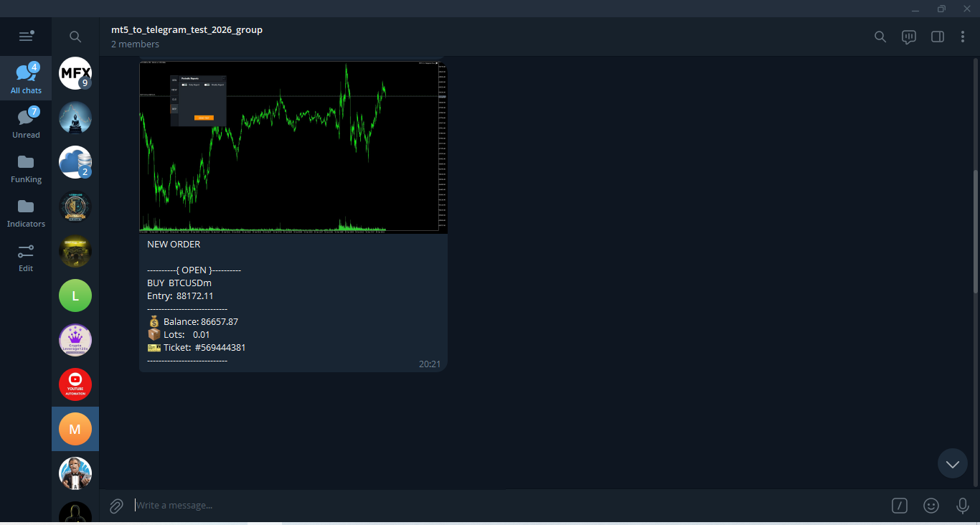Screen dimensions: 980x525
Task: Jump to latest messages with down-arrow button
Action: [x=953, y=463]
